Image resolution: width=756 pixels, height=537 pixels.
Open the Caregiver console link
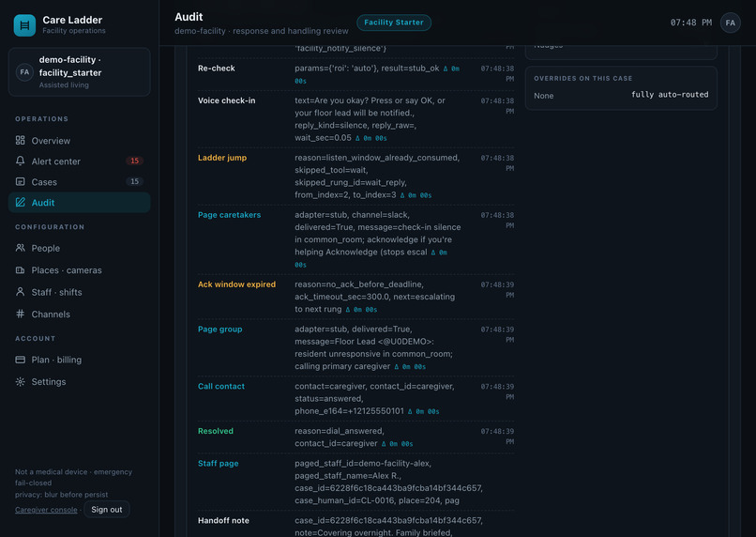46,510
